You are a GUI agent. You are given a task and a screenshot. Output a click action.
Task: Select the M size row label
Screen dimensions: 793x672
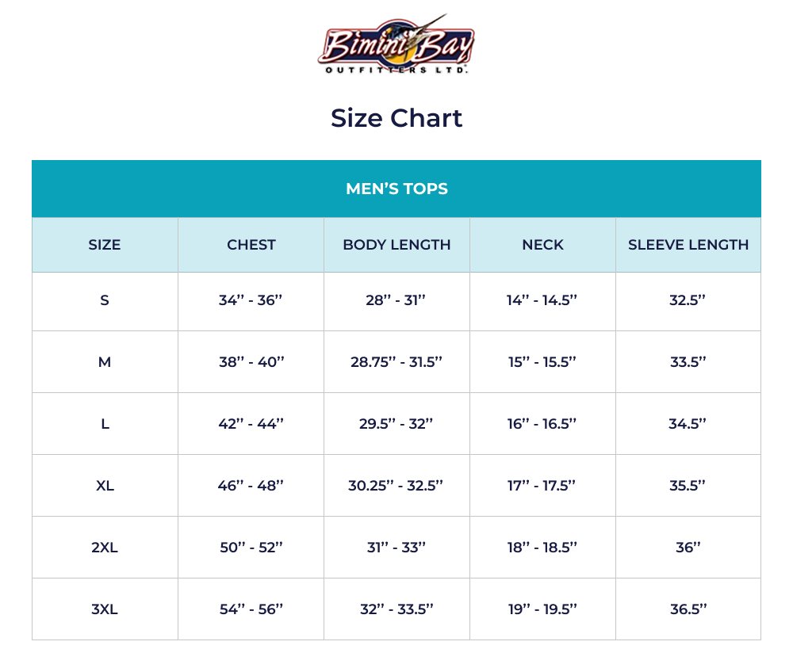(105, 362)
